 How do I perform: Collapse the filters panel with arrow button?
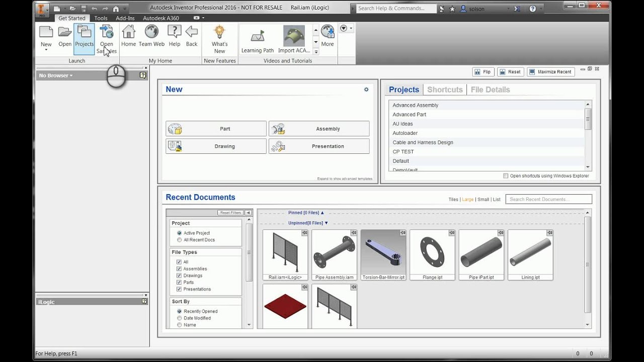pyautogui.click(x=248, y=213)
